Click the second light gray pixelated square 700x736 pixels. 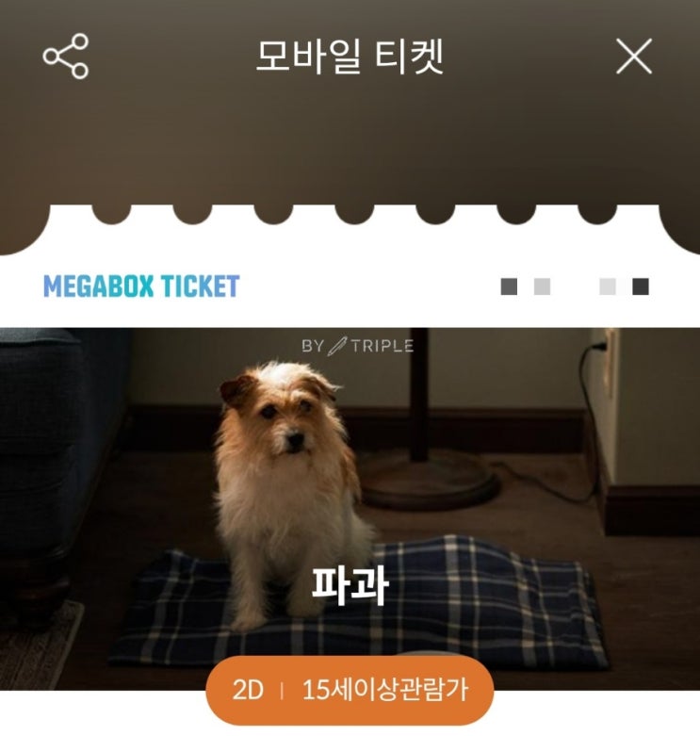click(542, 286)
